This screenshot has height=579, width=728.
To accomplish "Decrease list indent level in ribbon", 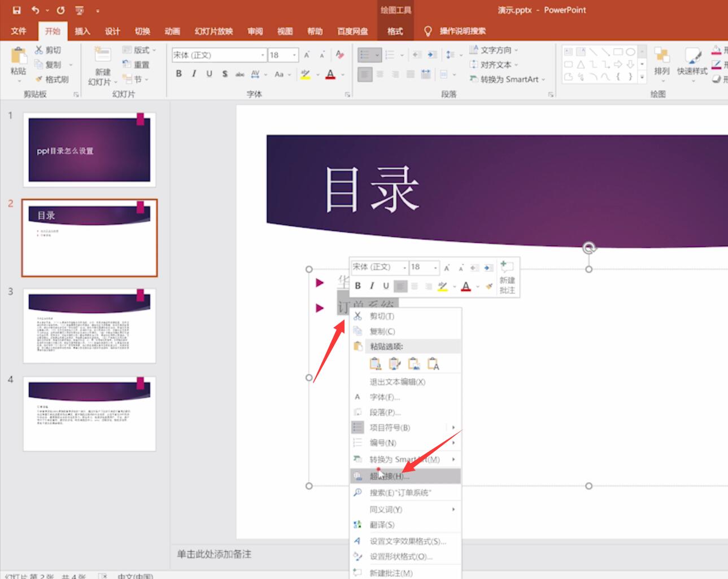I will [x=417, y=55].
